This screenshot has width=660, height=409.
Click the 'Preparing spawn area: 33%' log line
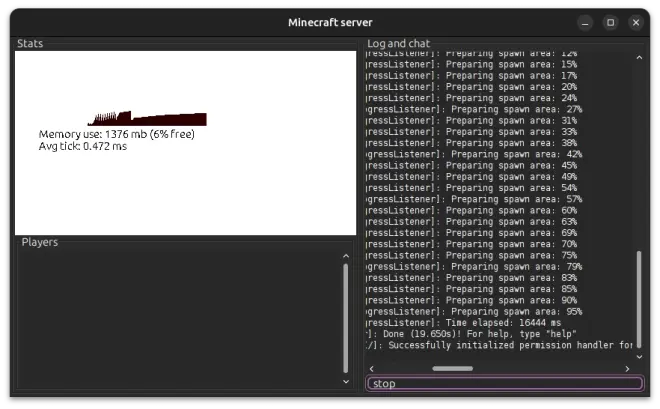(471, 132)
